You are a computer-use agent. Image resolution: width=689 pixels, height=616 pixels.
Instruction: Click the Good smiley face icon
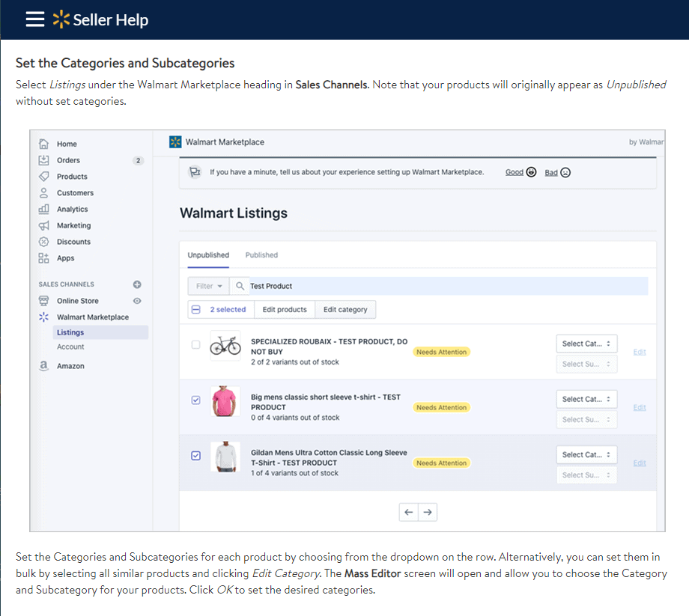pos(531,172)
